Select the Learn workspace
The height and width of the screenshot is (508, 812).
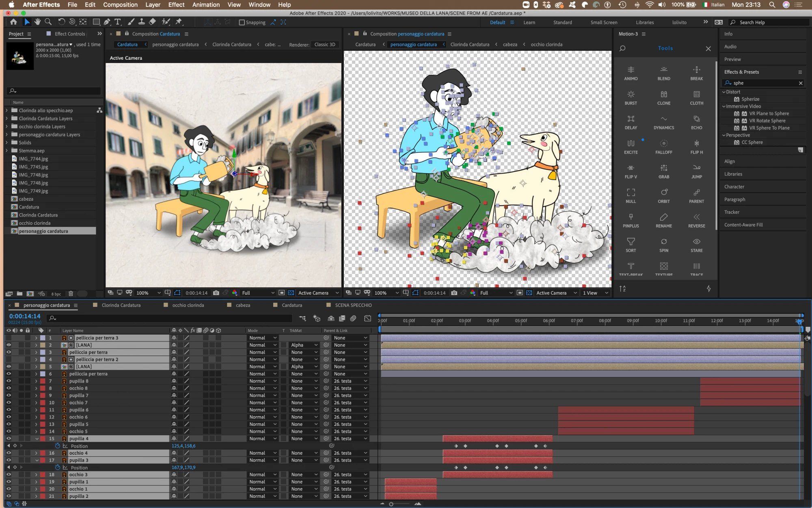coord(529,22)
